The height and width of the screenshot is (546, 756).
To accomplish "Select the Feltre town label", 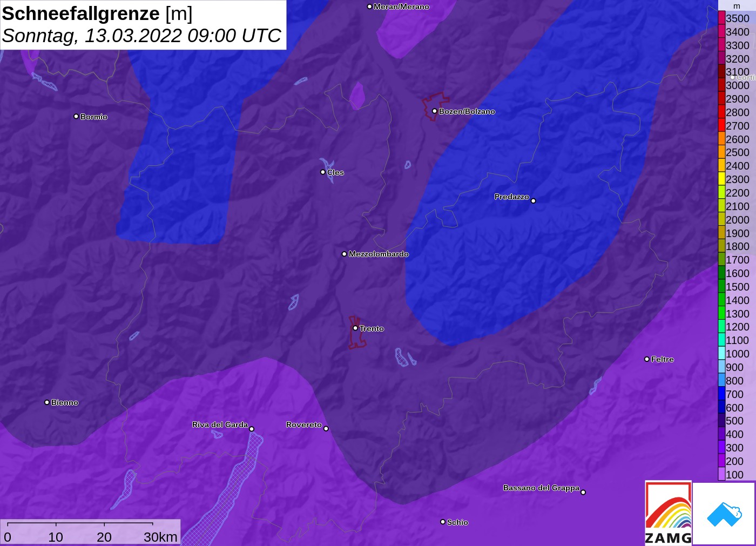I will pos(663,359).
